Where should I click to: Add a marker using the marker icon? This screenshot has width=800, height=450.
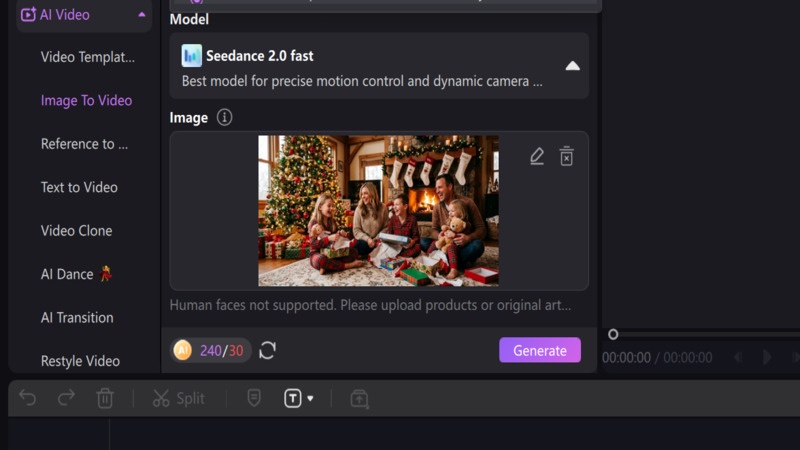pos(254,398)
